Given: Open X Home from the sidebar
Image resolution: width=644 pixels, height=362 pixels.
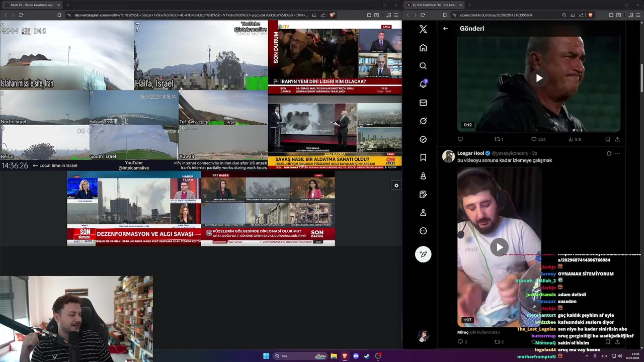Looking at the screenshot, I should pyautogui.click(x=423, y=48).
